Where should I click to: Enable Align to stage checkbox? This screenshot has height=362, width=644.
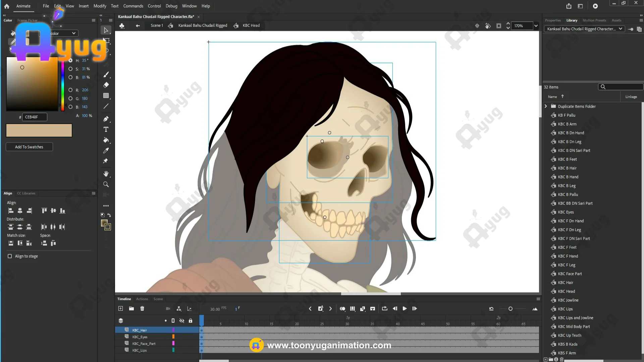pyautogui.click(x=10, y=256)
